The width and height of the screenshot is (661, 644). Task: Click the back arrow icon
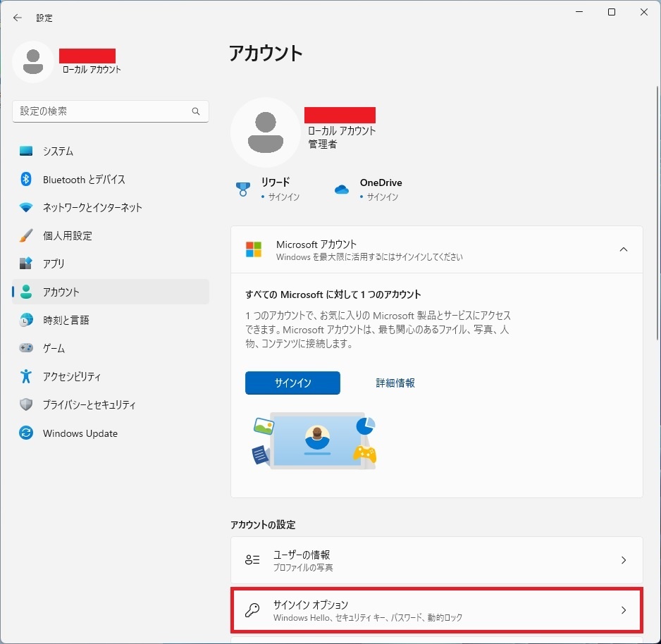point(18,18)
